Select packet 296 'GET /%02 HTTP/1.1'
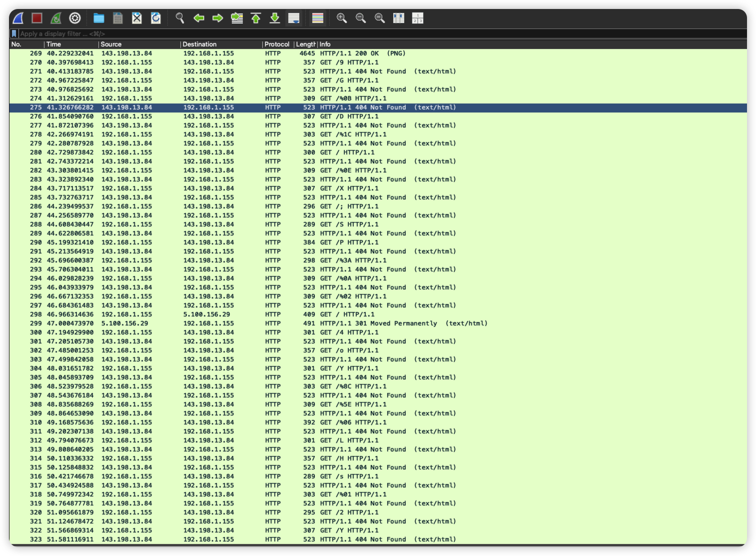The height and width of the screenshot is (556, 756). [x=378, y=296]
